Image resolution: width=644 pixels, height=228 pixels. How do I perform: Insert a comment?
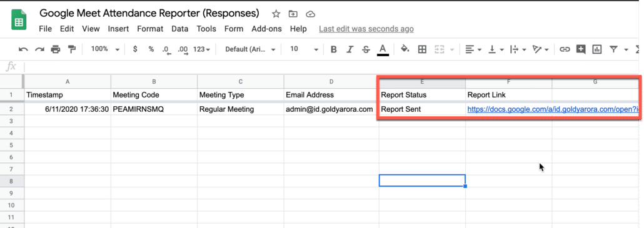point(581,49)
